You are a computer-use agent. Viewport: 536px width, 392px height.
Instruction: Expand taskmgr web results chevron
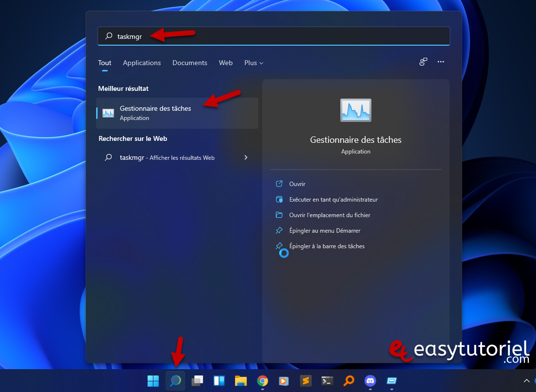246,157
